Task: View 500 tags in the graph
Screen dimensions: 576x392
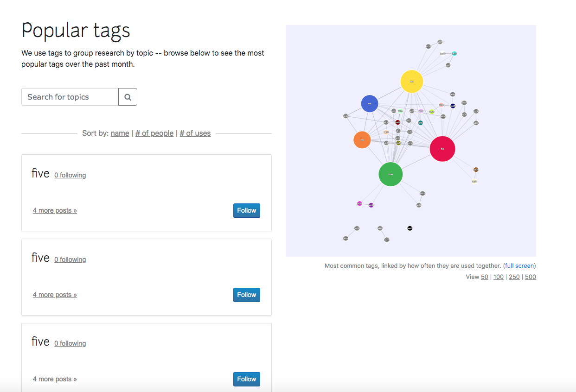Action: (530, 277)
